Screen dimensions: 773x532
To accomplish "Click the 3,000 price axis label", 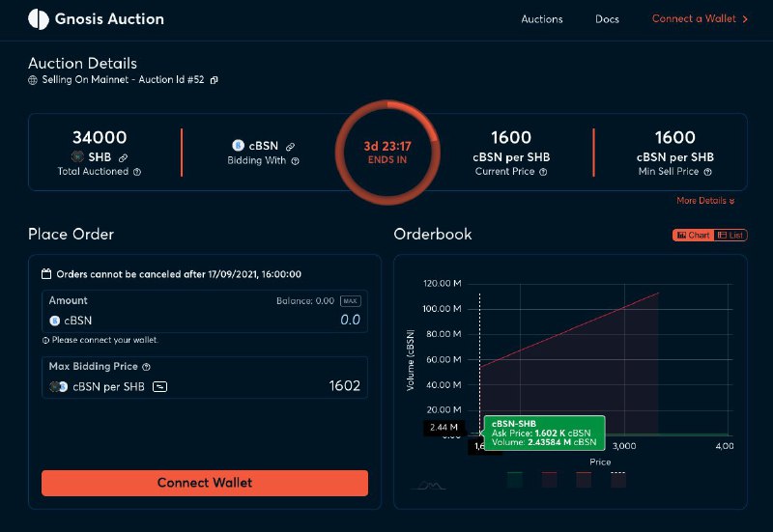I will point(624,446).
